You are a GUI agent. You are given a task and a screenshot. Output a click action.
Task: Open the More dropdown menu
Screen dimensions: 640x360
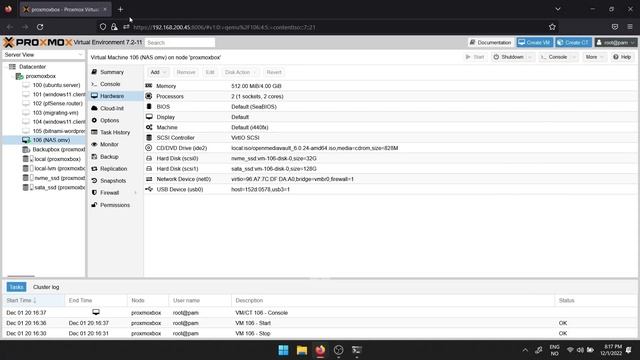pyautogui.click(x=594, y=57)
